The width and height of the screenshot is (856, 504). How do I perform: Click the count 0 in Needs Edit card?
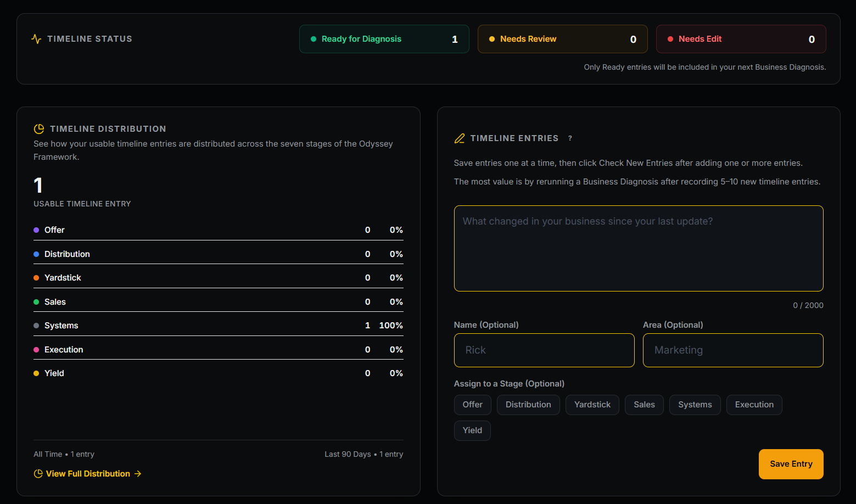(812, 40)
